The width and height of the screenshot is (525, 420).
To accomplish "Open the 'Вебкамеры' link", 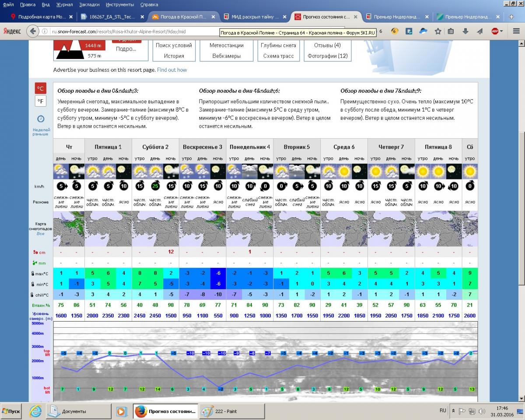I will pos(226,56).
